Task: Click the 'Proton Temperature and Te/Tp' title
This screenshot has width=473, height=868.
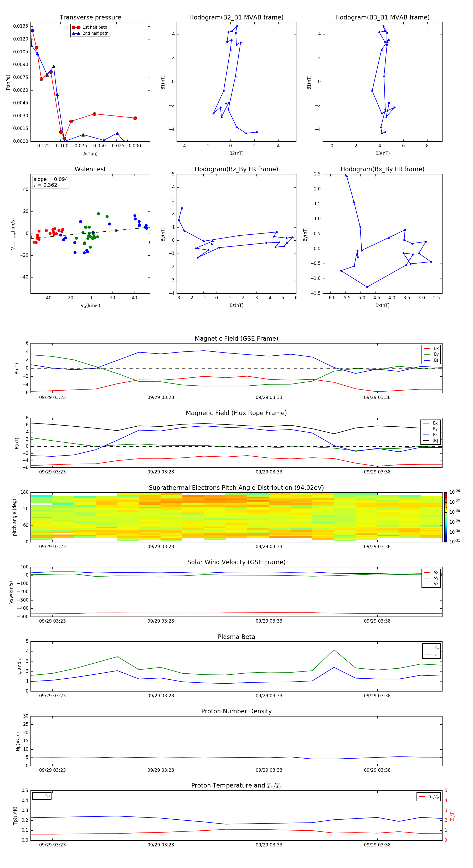Action: 236,785
